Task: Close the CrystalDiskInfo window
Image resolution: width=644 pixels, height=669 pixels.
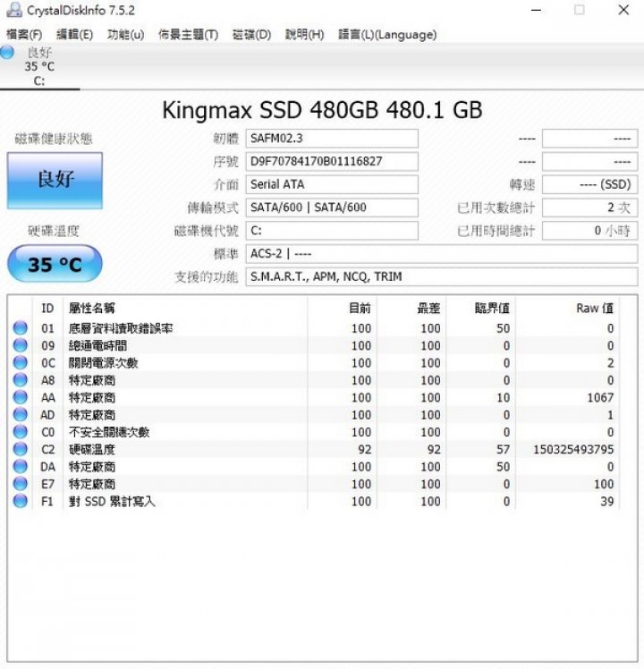Action: tap(623, 10)
